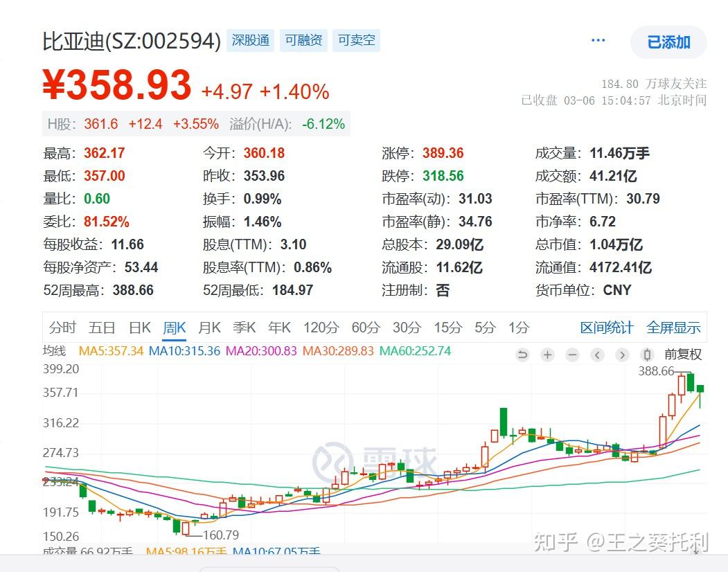
Task: Open more options via ellipsis icon
Action: click(x=598, y=39)
